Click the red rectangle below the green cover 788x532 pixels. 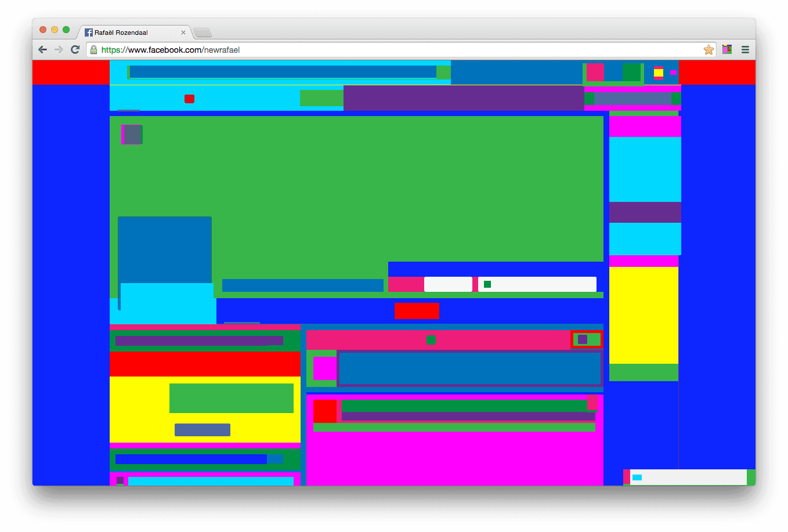[417, 310]
